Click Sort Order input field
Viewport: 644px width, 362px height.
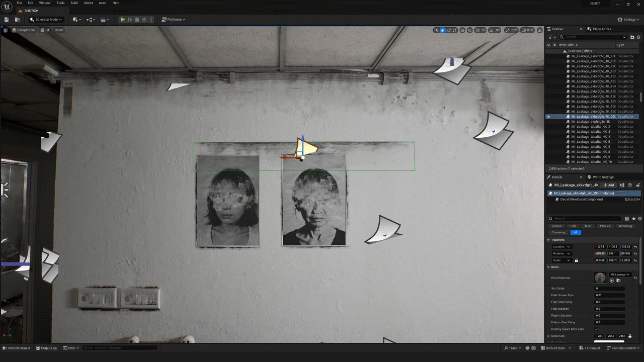pos(609,289)
